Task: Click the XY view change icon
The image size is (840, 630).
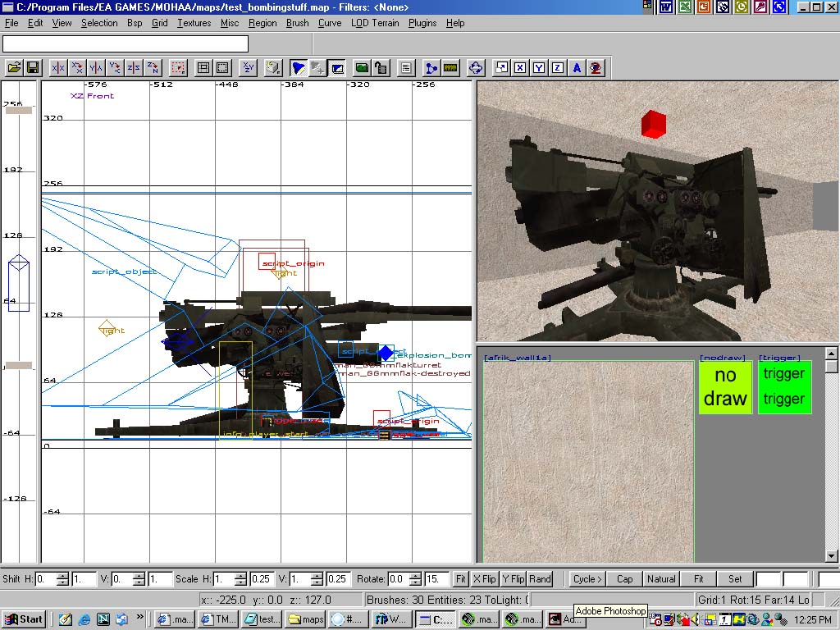Action: click(x=249, y=68)
